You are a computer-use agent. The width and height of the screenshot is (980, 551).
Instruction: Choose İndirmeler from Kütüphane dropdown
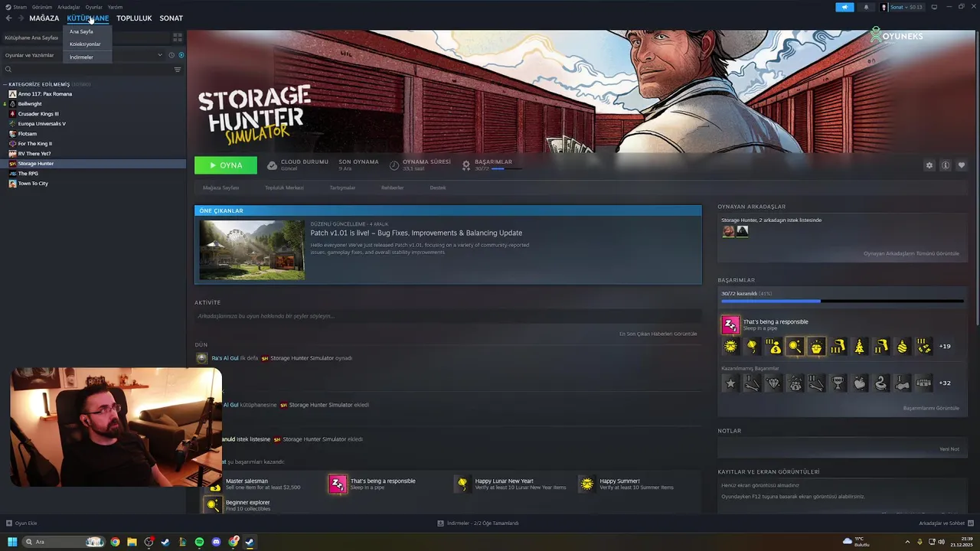[81, 57]
